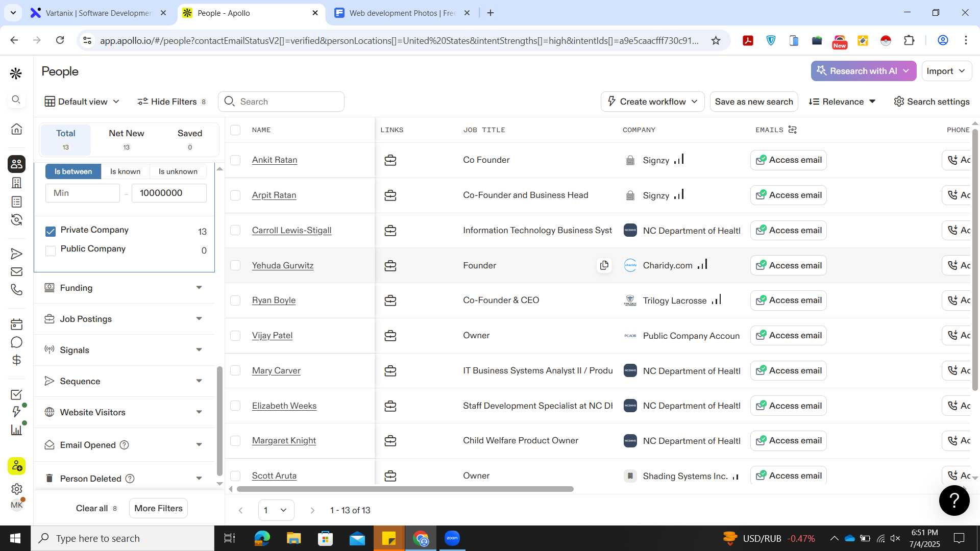Open the Sequences paper-plane icon in the sidebar

pos(16,254)
